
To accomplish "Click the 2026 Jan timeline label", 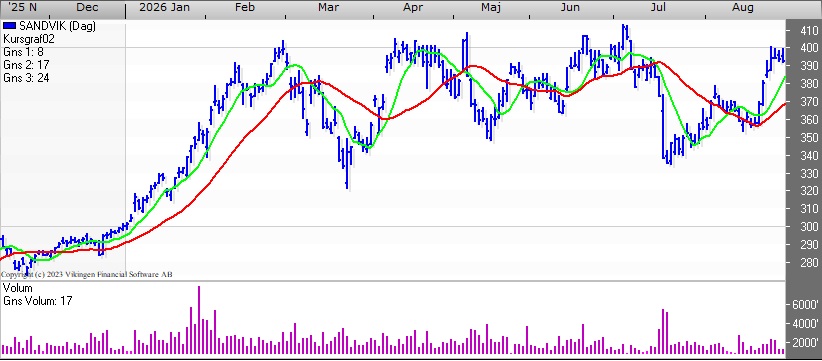I will [165, 8].
